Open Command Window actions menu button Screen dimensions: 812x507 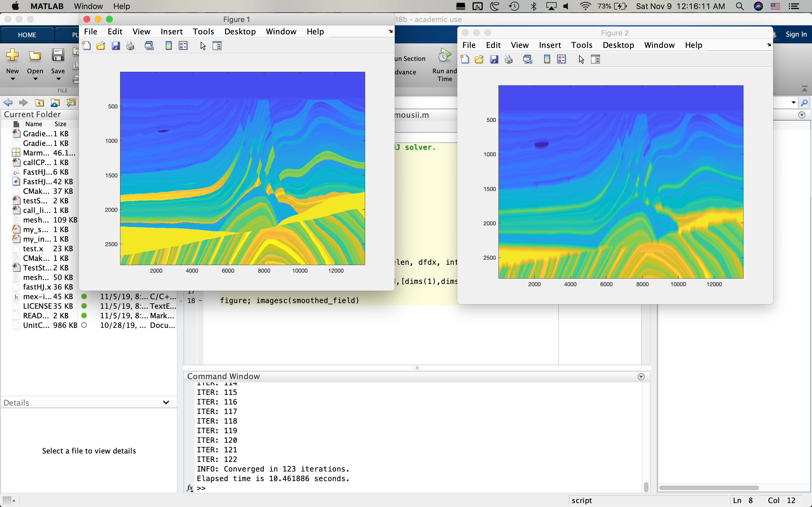coord(641,377)
